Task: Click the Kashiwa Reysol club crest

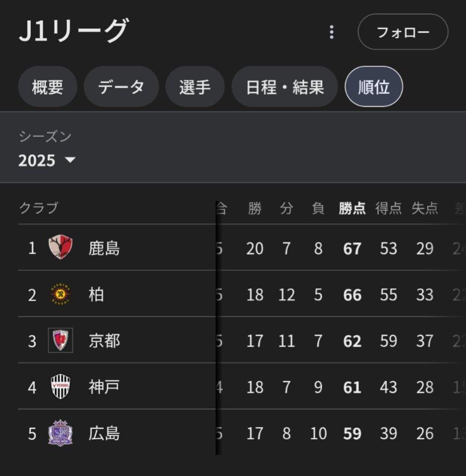Action: pos(60,295)
